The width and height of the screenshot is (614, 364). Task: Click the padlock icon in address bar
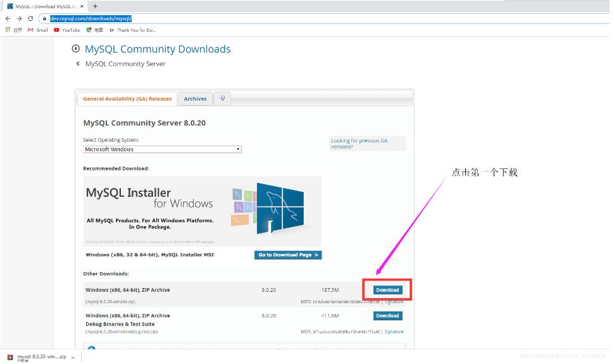point(45,18)
